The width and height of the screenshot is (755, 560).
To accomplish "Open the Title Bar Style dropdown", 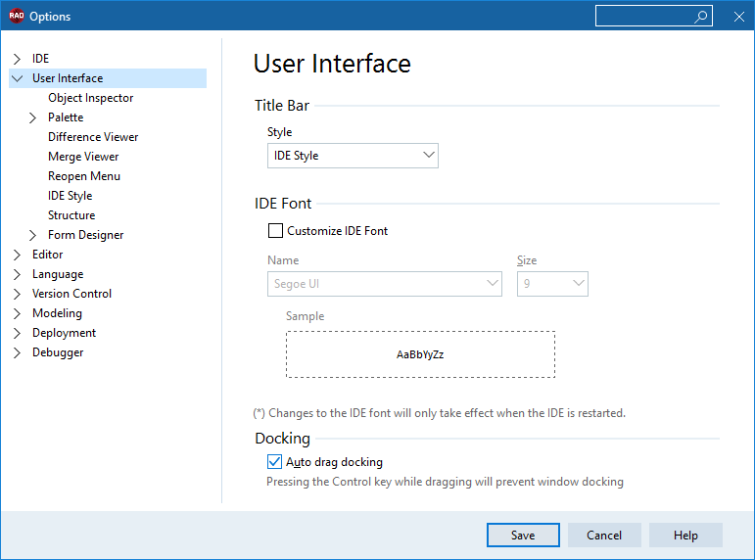I will 353,156.
